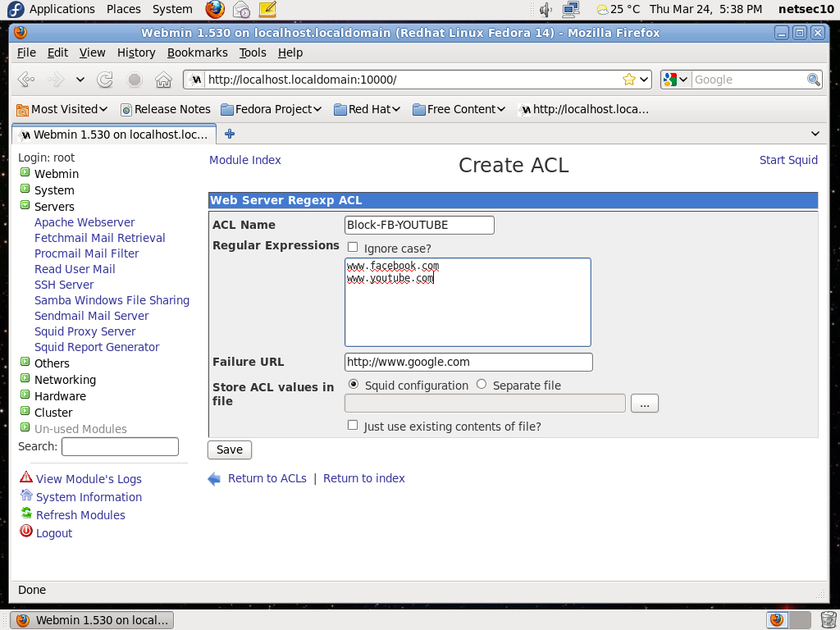The image size is (840, 630).
Task: Click the network connection tray icon
Action: pyautogui.click(x=571, y=9)
